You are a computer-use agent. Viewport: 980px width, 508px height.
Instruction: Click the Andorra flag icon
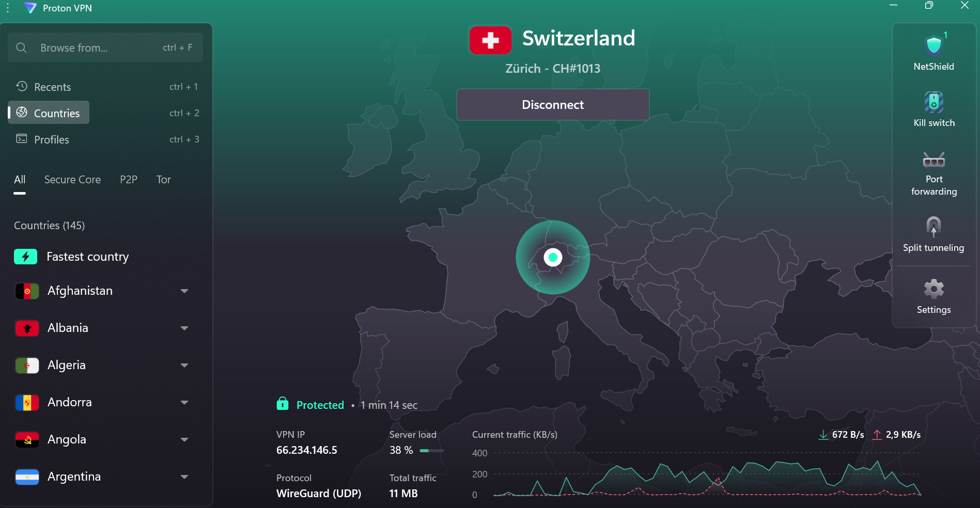coord(27,403)
